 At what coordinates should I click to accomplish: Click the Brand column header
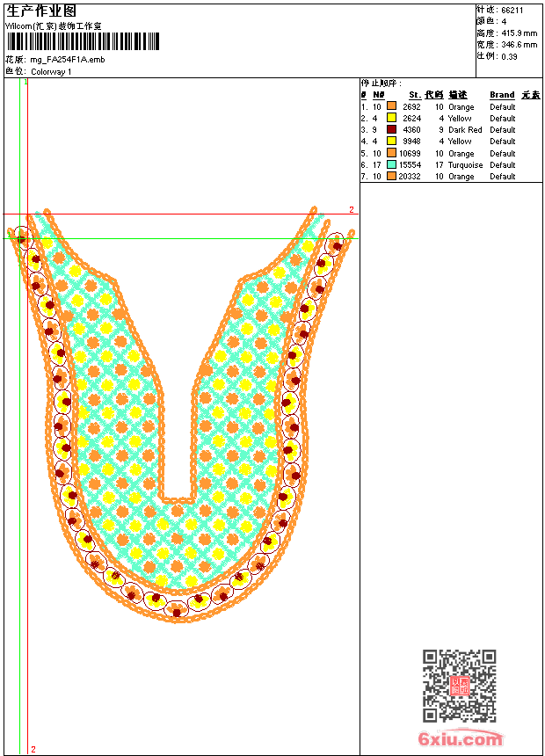502,95
